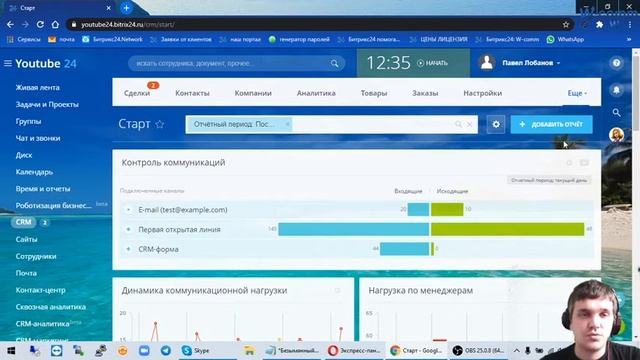The height and width of the screenshot is (360, 640).
Task: Open the Настройки tab
Action: (482, 93)
